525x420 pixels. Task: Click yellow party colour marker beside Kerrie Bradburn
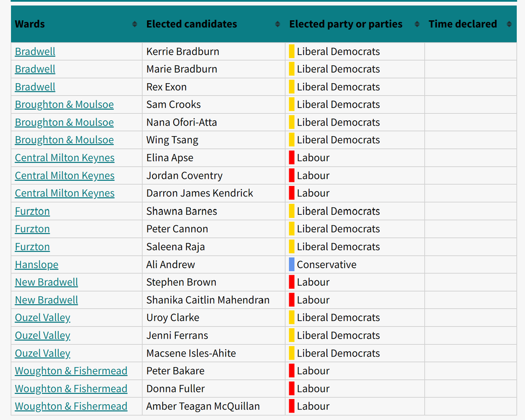(x=292, y=52)
